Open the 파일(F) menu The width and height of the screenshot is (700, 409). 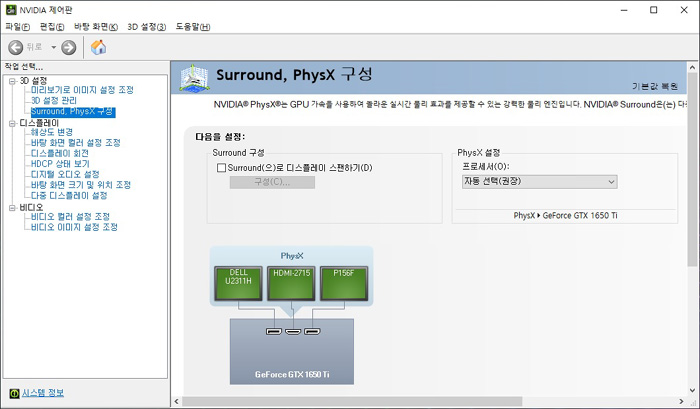point(17,27)
